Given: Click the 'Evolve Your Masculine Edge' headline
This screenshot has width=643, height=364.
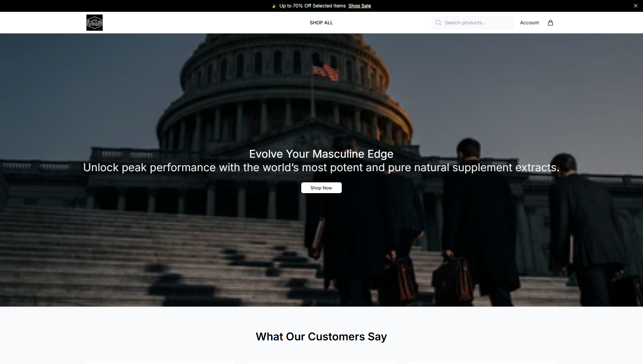Looking at the screenshot, I should (321, 154).
